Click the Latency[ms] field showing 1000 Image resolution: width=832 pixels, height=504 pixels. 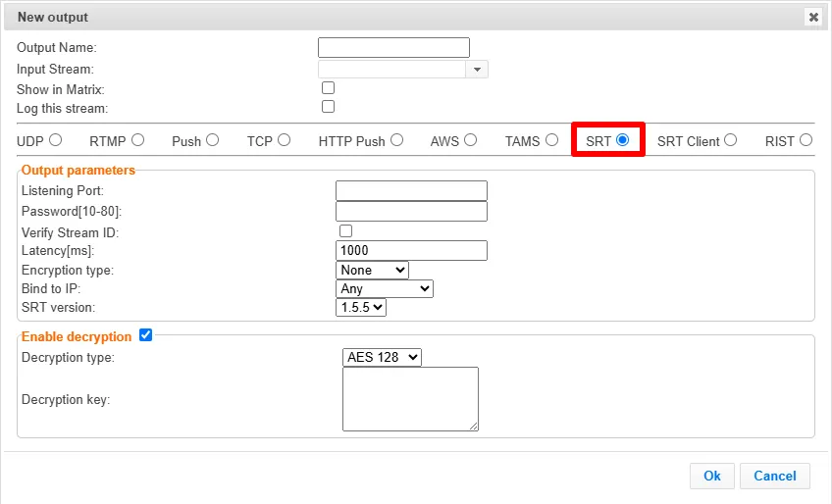tap(411, 250)
